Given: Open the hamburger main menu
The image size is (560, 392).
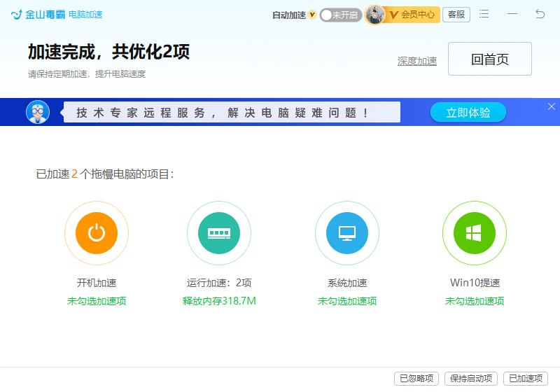Looking at the screenshot, I should 484,14.
